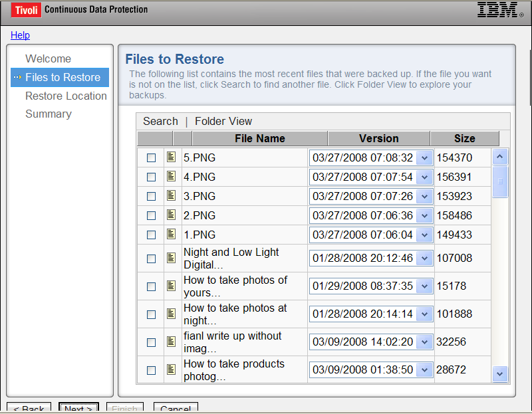The width and height of the screenshot is (532, 414).
Task: Expand version dropdown dated 01/28/2008 20:14:14
Action: (424, 314)
